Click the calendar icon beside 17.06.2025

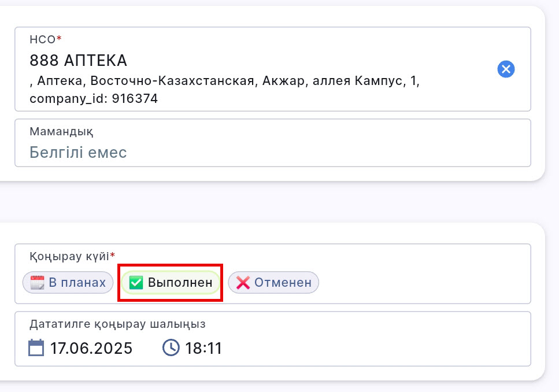(36, 348)
